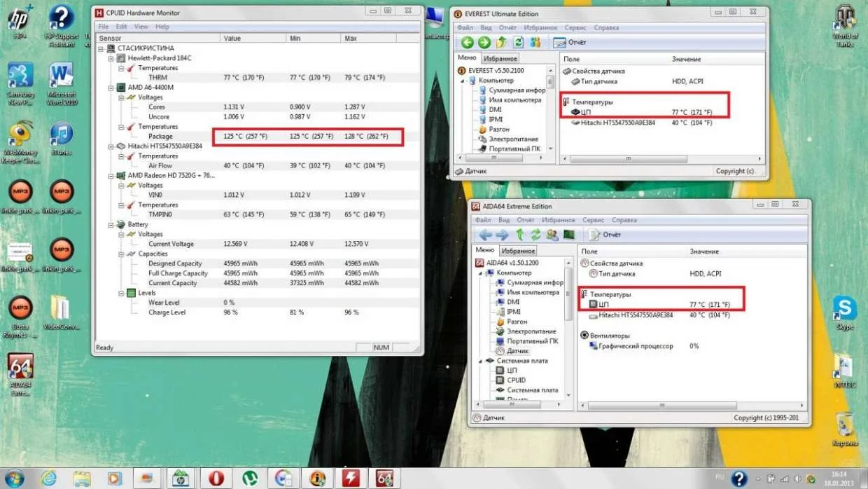Select Датчик in AIDA64 tree
Image resolution: width=868 pixels, height=489 pixels.
coord(518,351)
